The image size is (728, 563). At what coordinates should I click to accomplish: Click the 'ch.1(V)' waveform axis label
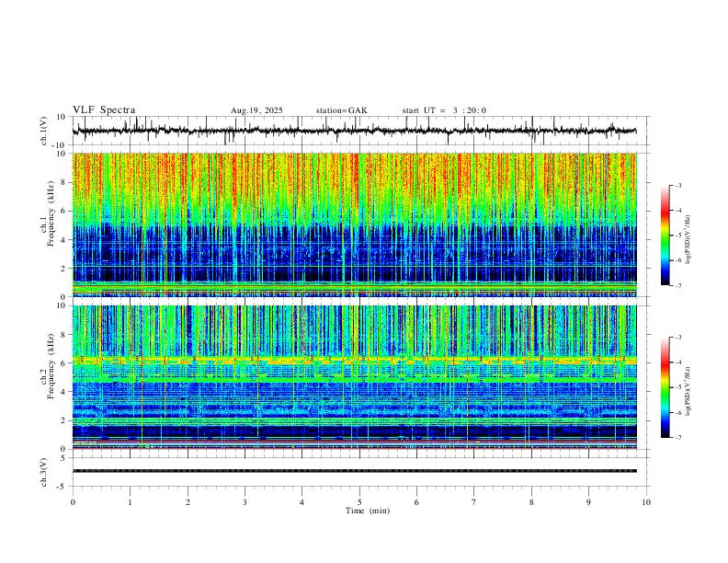click(x=44, y=131)
